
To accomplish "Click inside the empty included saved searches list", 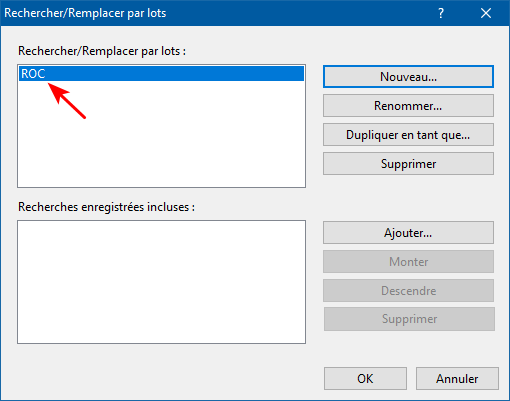I will point(161,282).
